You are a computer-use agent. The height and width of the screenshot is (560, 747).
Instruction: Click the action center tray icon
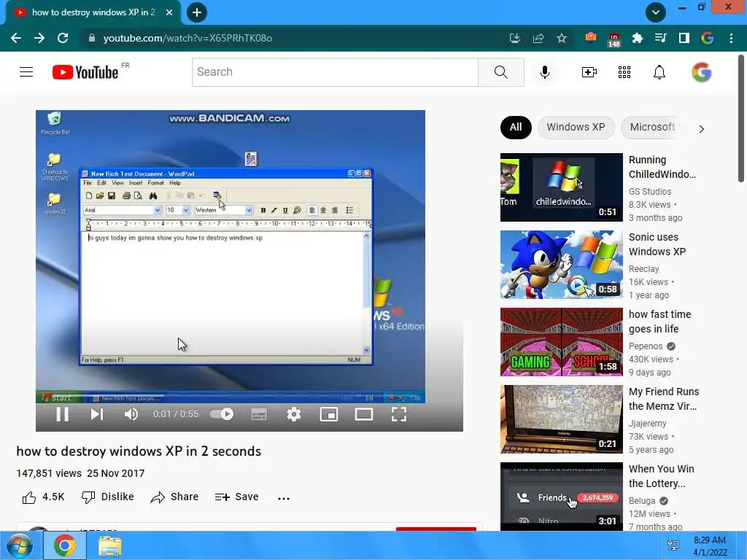673,545
